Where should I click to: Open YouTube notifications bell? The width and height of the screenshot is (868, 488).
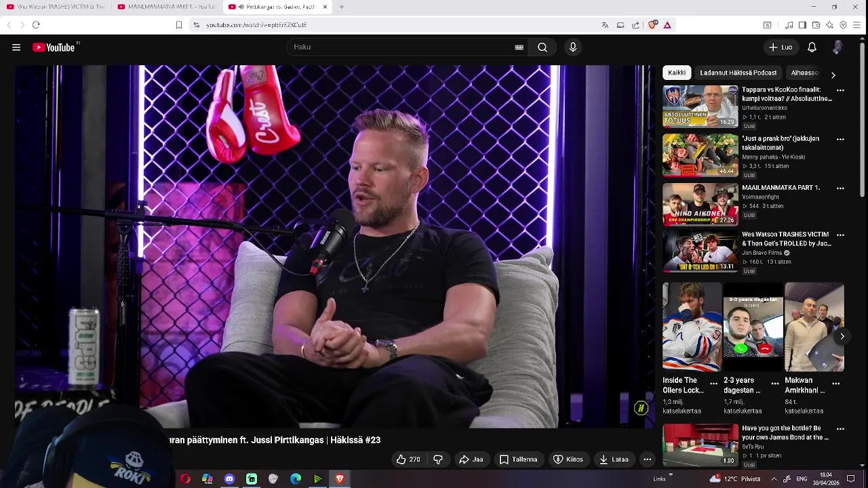click(x=812, y=47)
